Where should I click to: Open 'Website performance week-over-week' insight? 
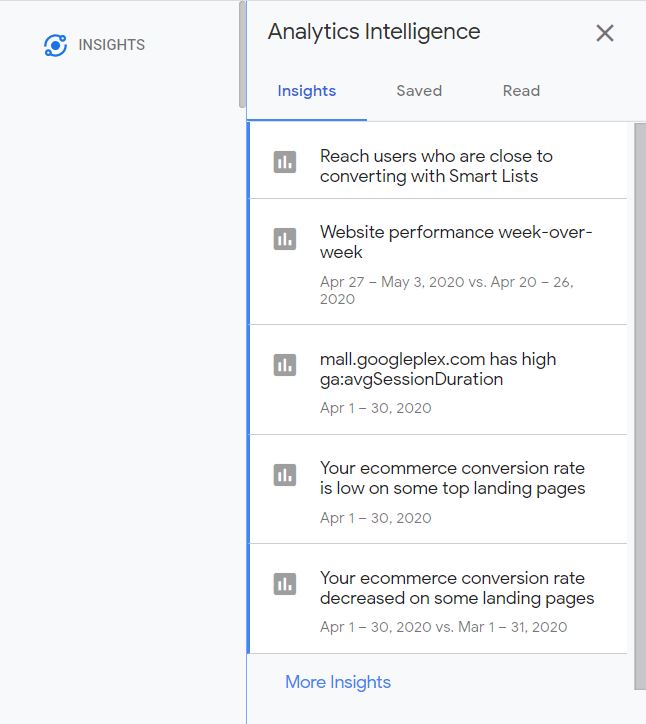[x=438, y=262]
